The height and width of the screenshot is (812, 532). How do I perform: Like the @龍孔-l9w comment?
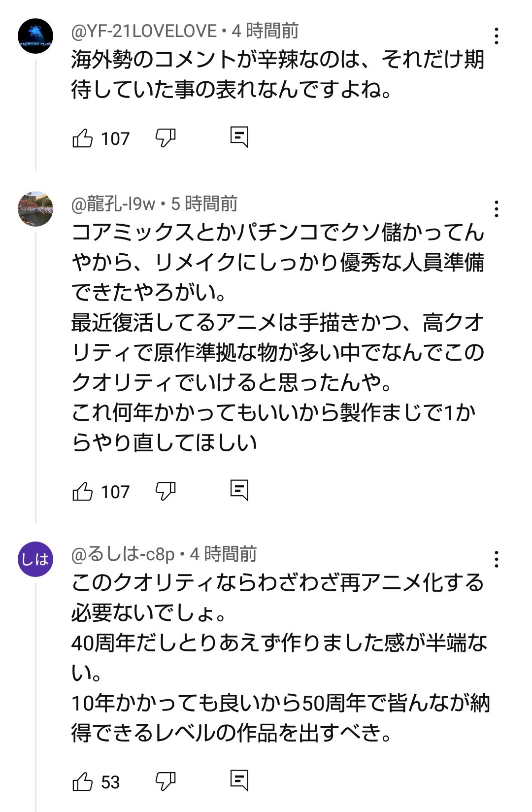[83, 491]
